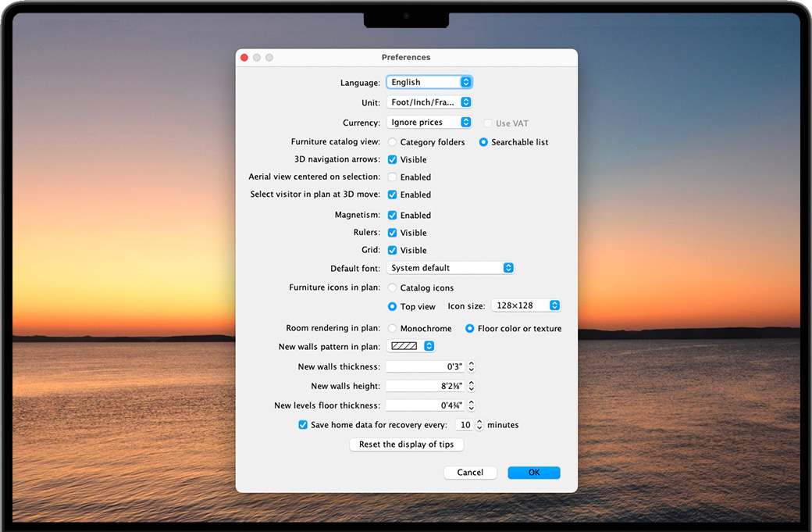Toggle Save home data for recovery checkbox
This screenshot has height=532, width=812.
(x=303, y=425)
